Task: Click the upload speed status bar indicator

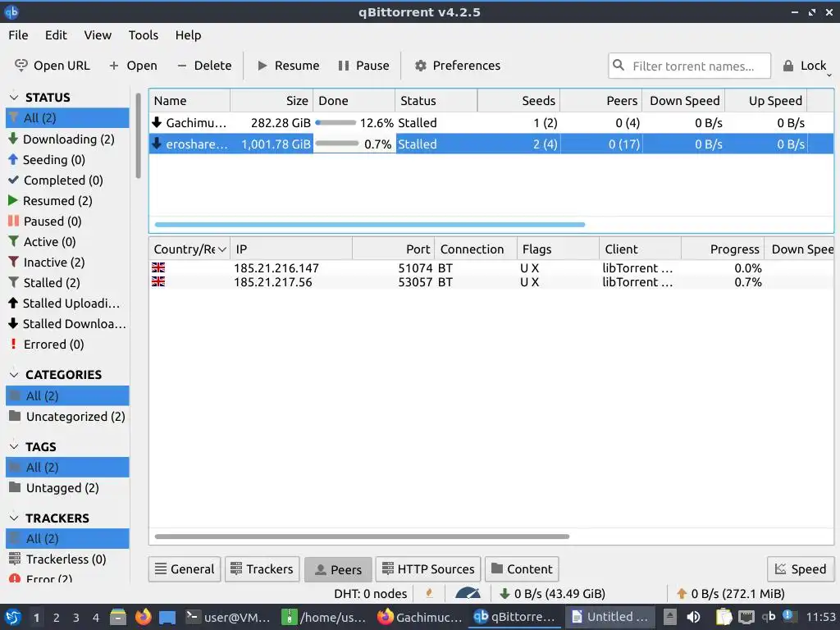Action: (729, 594)
